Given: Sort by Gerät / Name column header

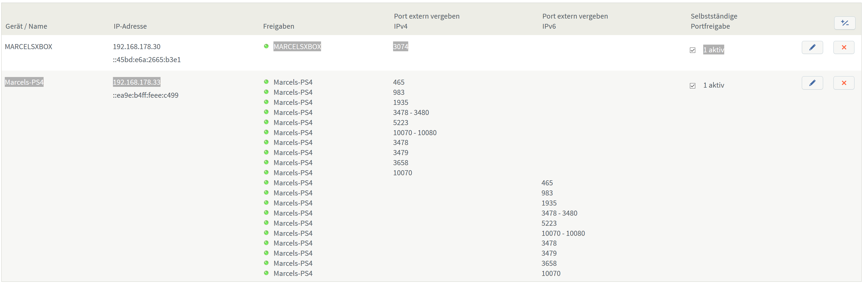Looking at the screenshot, I should click(x=26, y=26).
